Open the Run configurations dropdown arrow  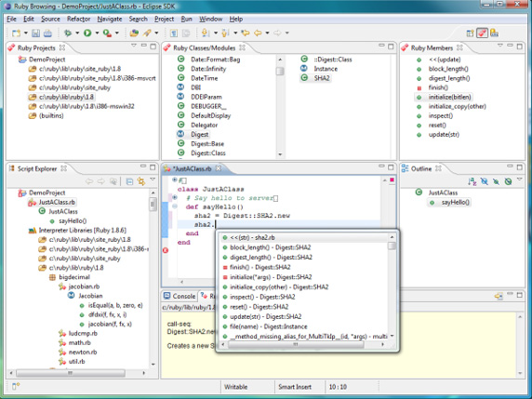coord(97,33)
